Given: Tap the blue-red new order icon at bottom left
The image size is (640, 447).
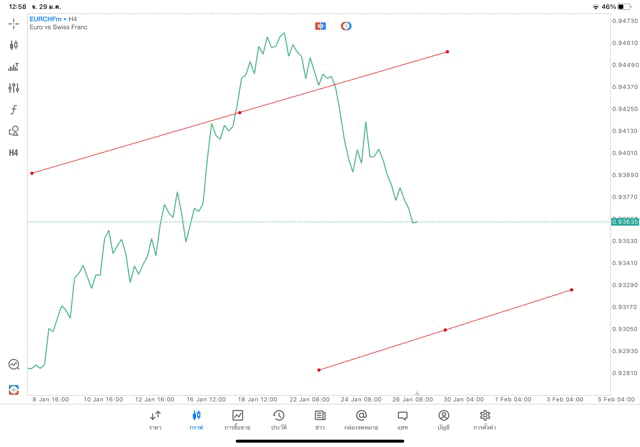Looking at the screenshot, I should pyautogui.click(x=13, y=389).
